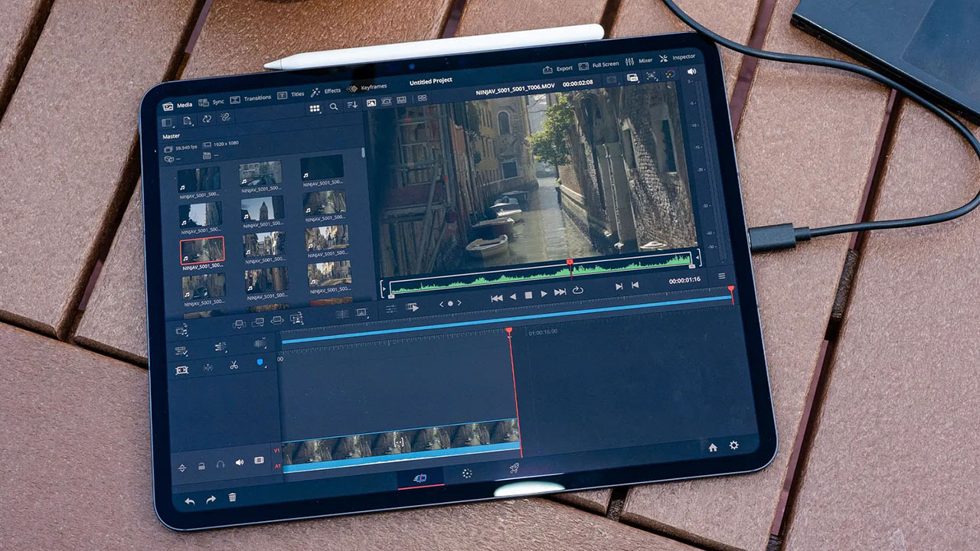Select the red-highlighted clip thumbnail in media pool
This screenshot has width=980, height=551.
(x=202, y=250)
